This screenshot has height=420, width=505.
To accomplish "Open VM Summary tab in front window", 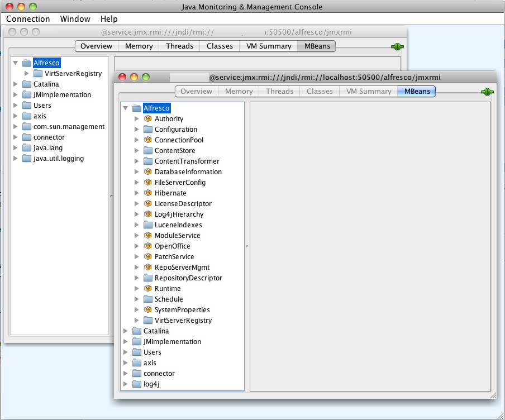I will point(369,92).
